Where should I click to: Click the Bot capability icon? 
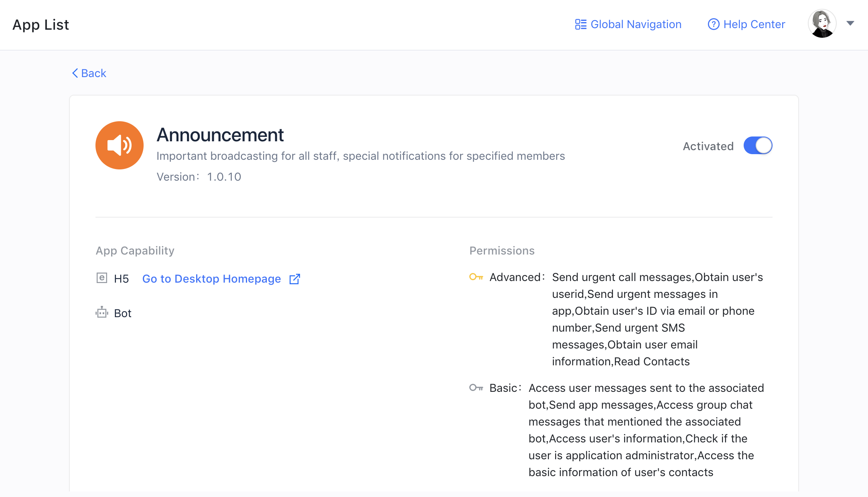coord(101,312)
